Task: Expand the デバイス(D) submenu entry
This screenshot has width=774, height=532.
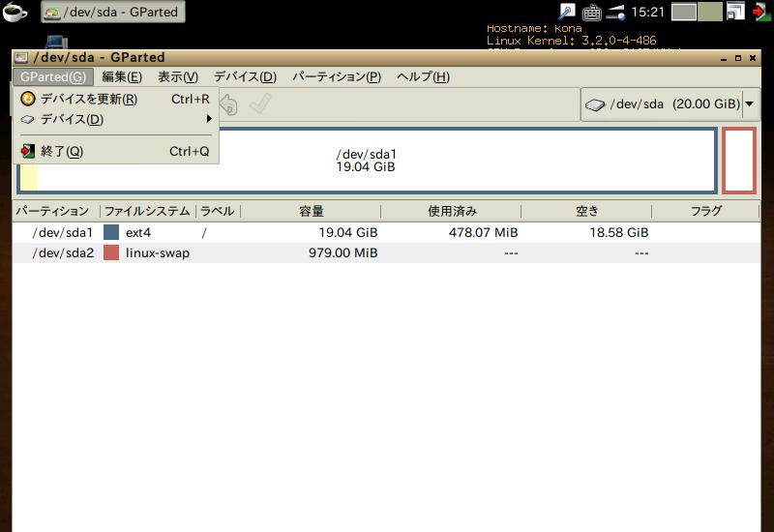Action: [x=115, y=119]
